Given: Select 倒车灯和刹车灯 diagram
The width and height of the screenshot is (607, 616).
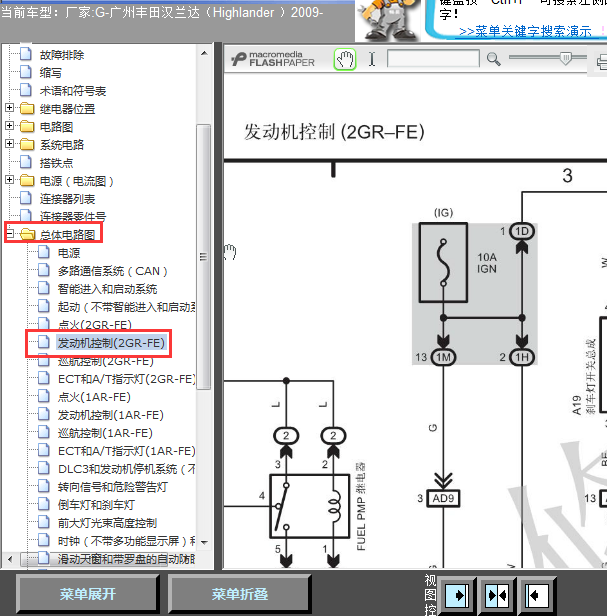Looking at the screenshot, I should click(x=96, y=505).
